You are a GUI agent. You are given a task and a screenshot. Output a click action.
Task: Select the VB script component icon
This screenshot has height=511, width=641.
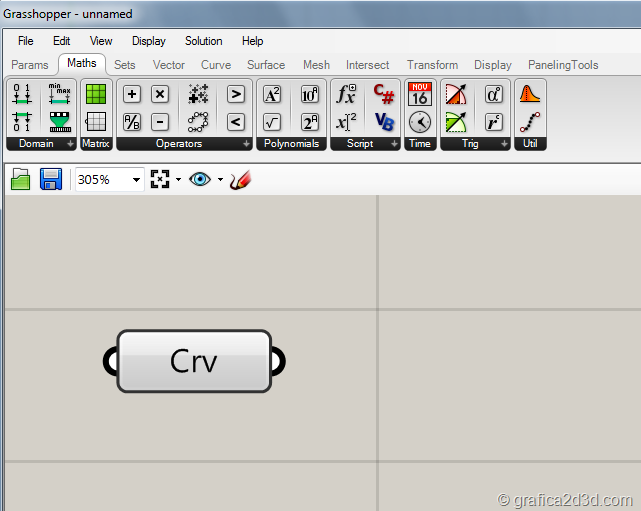pyautogui.click(x=384, y=122)
